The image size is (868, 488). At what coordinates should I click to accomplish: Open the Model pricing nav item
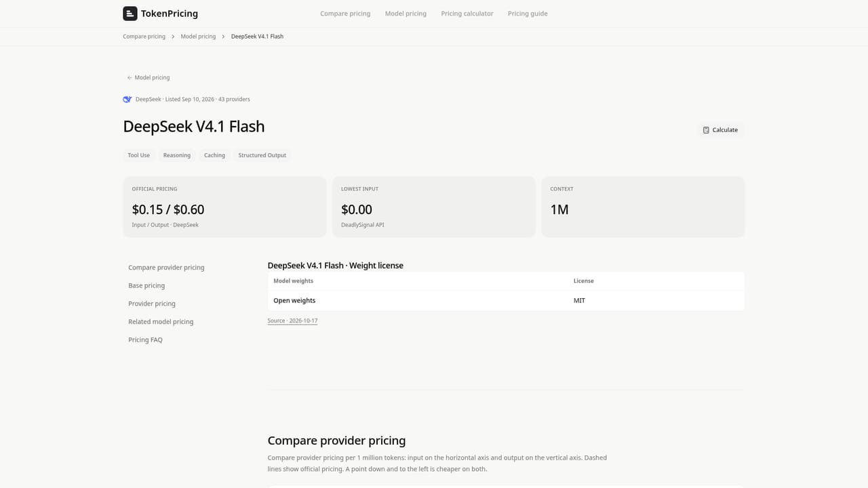406,14
